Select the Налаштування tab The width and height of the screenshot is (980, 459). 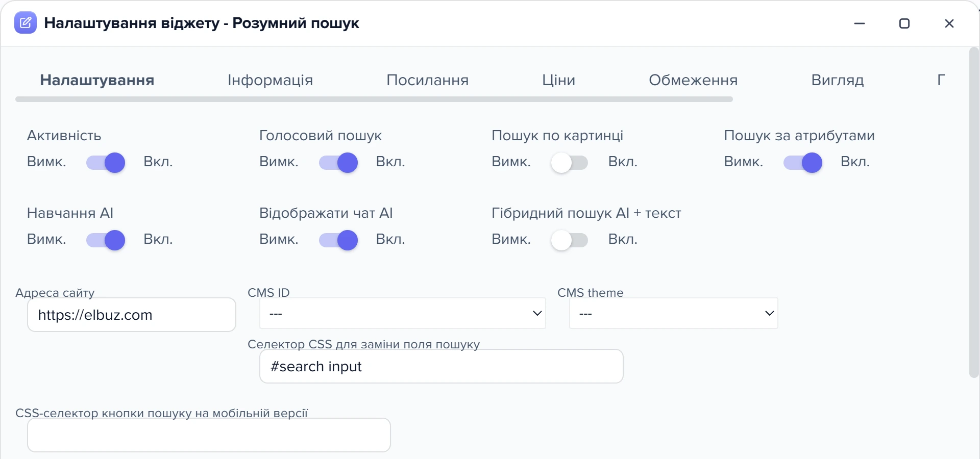(97, 80)
